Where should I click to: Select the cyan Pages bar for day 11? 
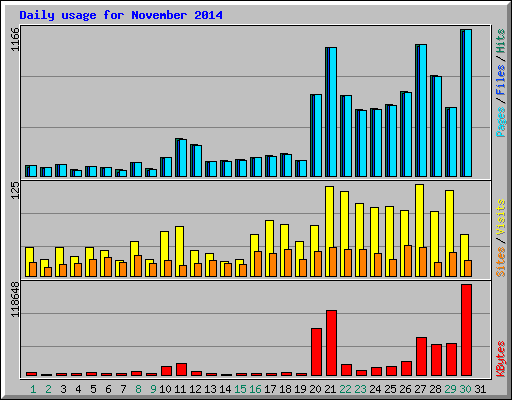(183, 158)
